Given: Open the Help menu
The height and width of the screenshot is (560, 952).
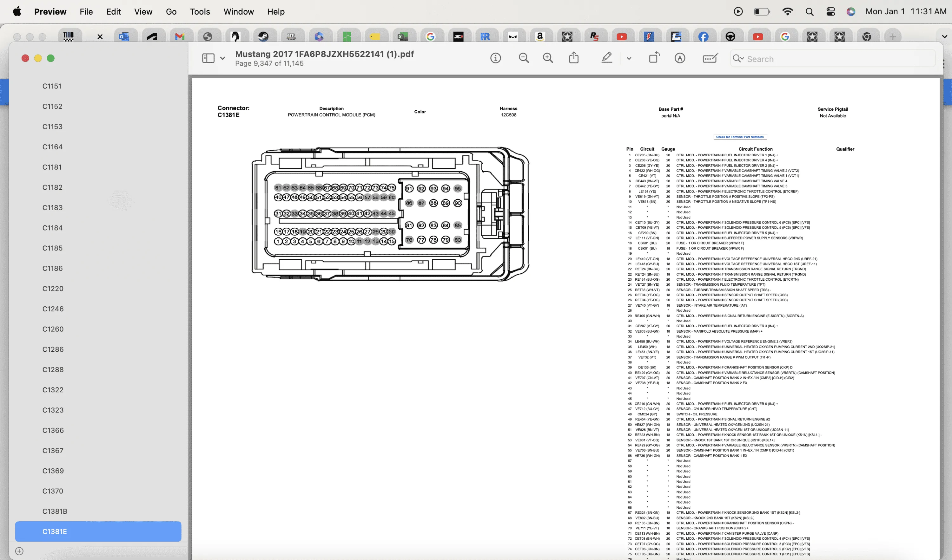Looking at the screenshot, I should coord(276,12).
